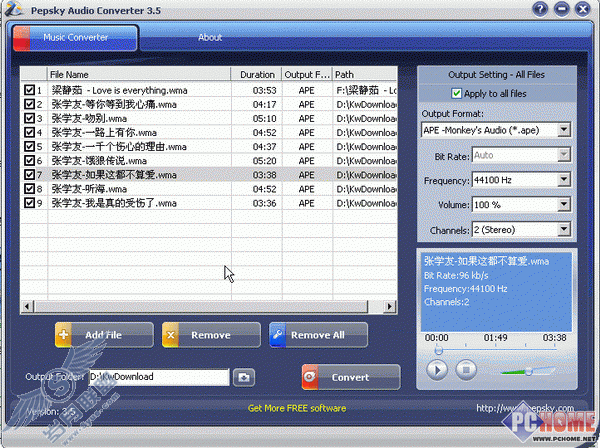Browse for output folder icon
The height and width of the screenshot is (448, 600).
[x=244, y=378]
